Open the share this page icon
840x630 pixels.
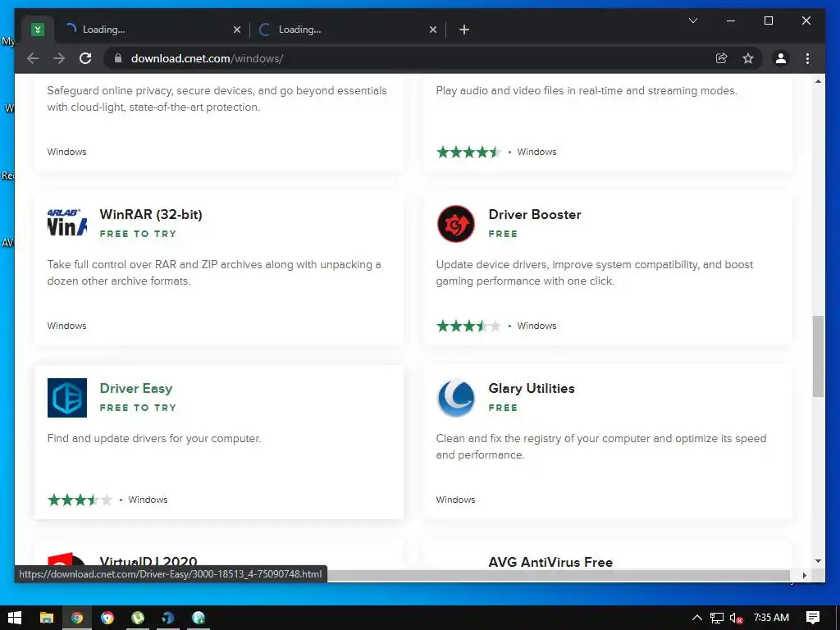tap(722, 58)
